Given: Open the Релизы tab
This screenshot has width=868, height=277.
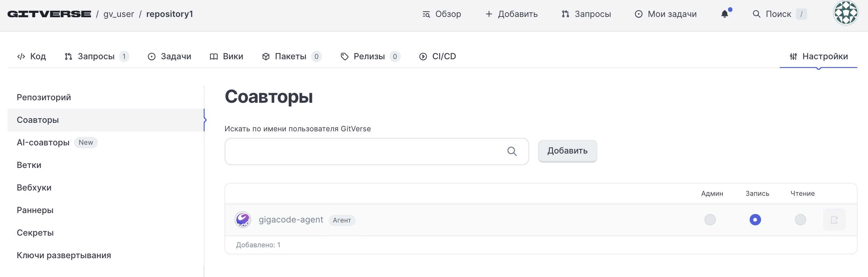Looking at the screenshot, I should click(x=370, y=56).
